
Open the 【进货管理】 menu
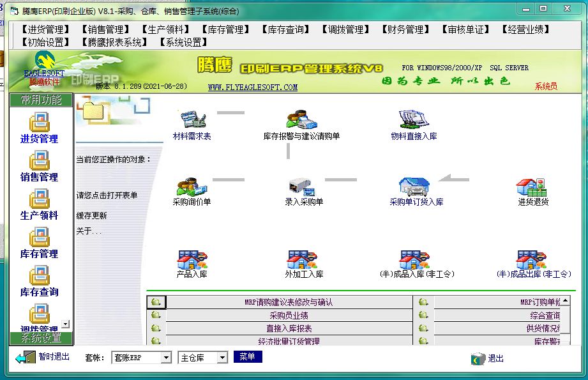coord(46,29)
